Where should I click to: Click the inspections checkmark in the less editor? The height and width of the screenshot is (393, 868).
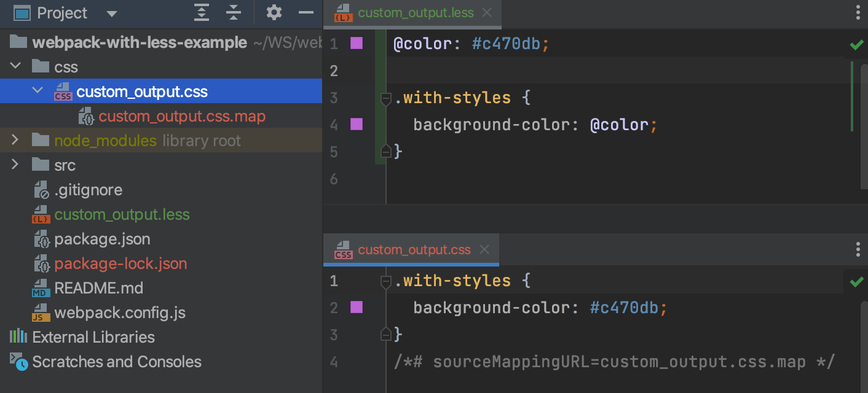click(x=856, y=44)
